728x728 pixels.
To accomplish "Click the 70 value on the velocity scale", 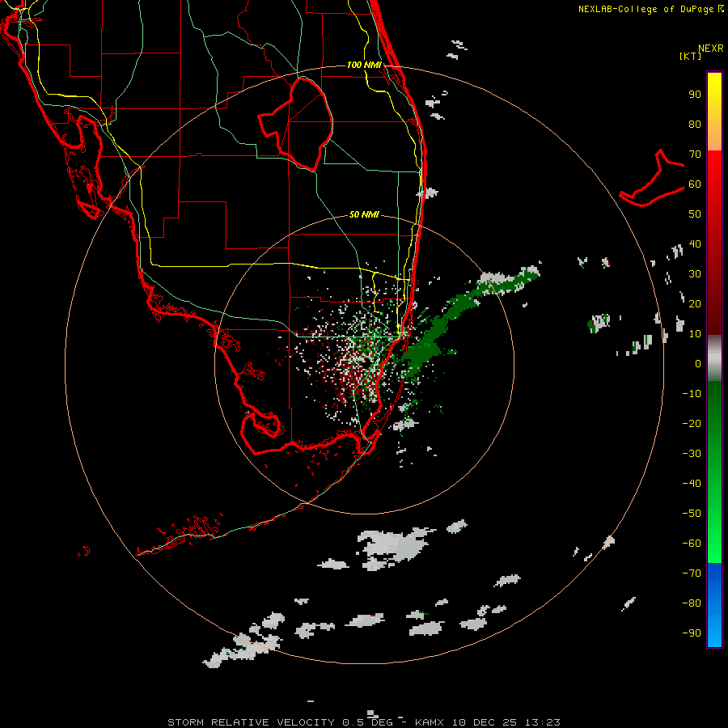I will point(695,154).
